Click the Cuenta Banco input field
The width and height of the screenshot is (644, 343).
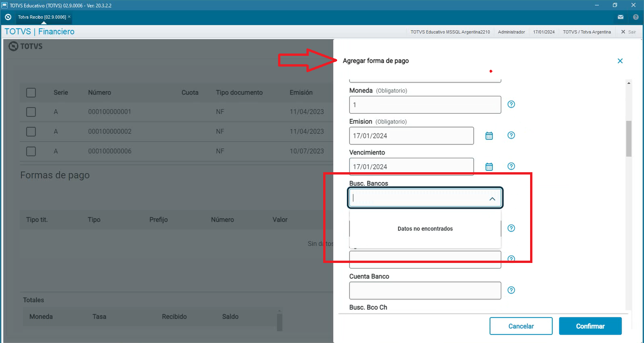425,290
